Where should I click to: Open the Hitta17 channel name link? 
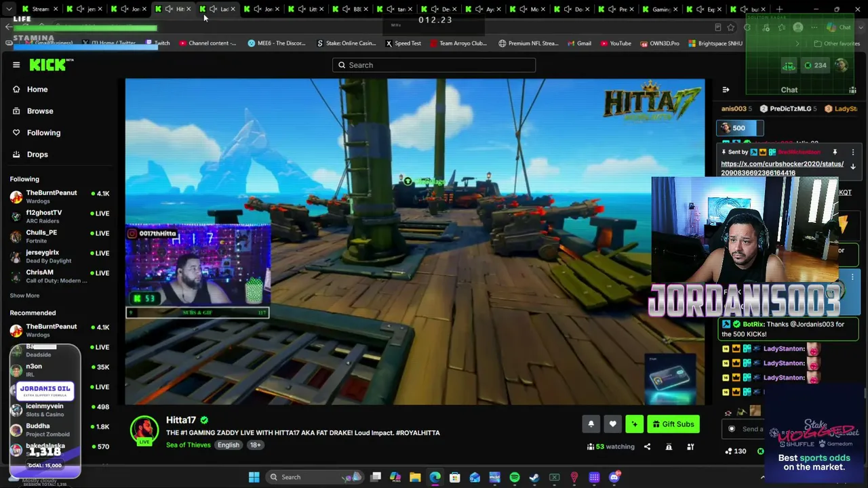tap(181, 420)
